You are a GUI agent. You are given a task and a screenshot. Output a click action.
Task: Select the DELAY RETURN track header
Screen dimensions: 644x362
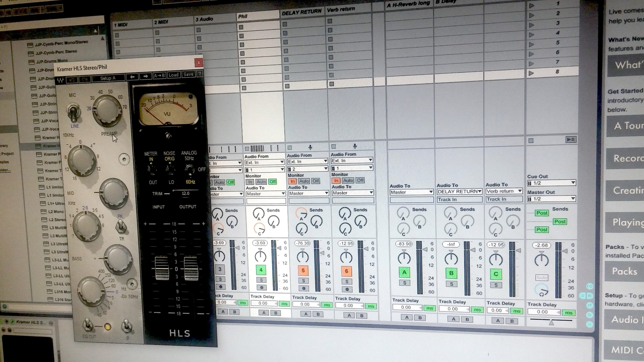click(301, 12)
